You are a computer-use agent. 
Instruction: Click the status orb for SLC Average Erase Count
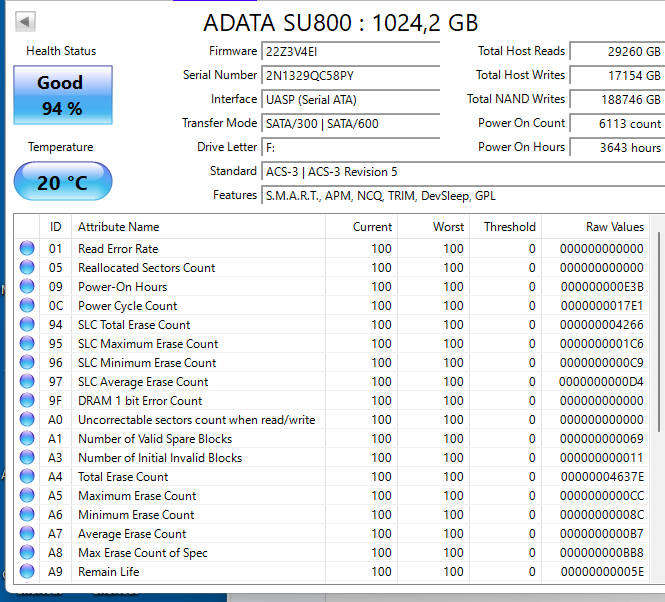point(27,381)
